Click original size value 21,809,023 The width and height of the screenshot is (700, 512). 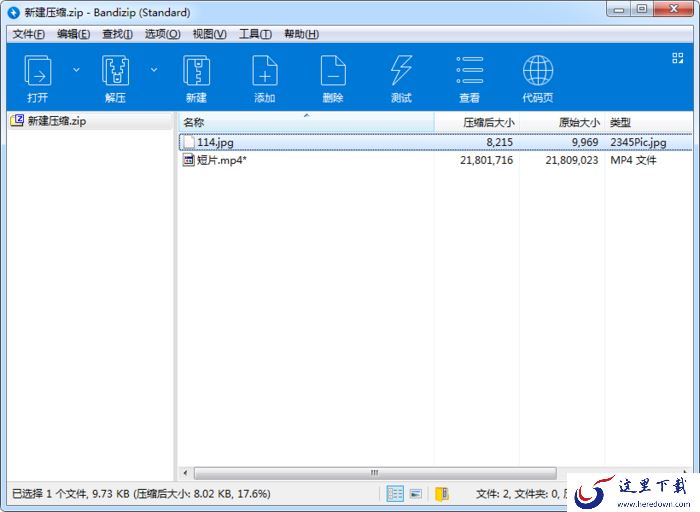[572, 160]
